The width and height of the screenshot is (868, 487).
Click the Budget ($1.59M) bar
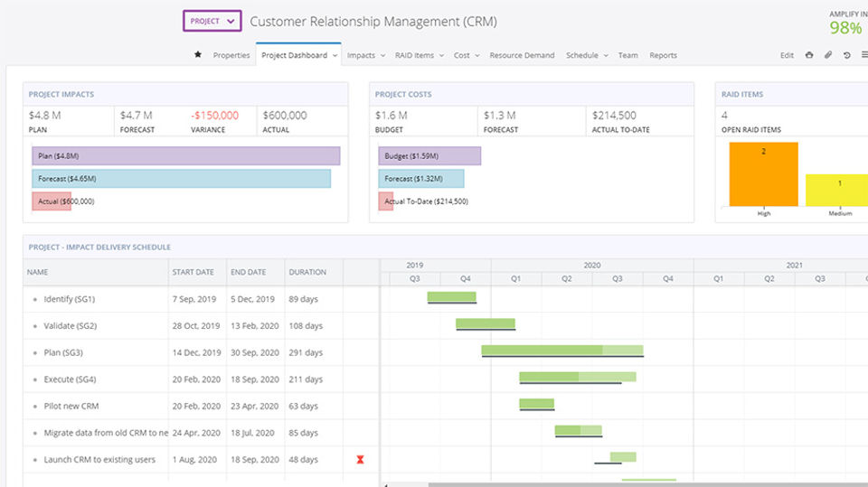429,156
